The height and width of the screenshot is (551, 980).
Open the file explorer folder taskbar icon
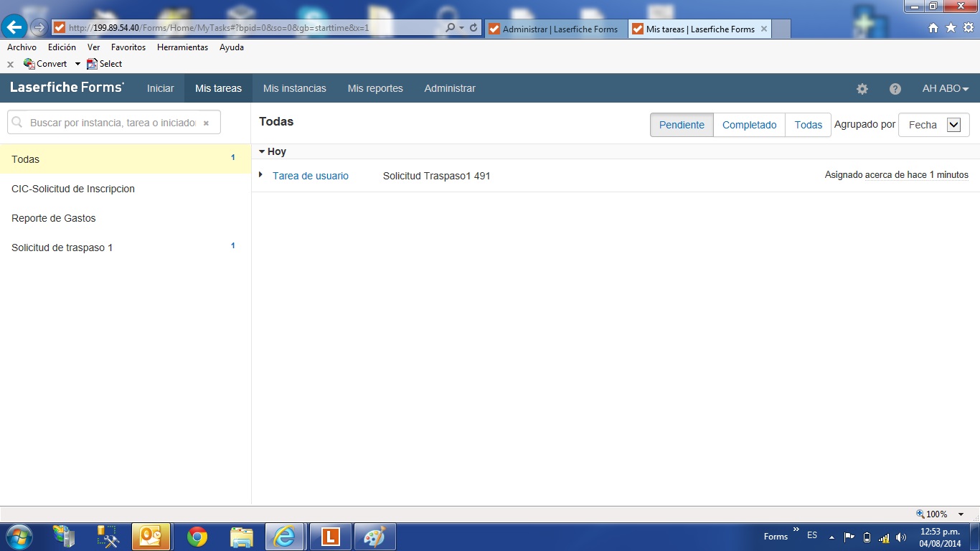tap(242, 537)
